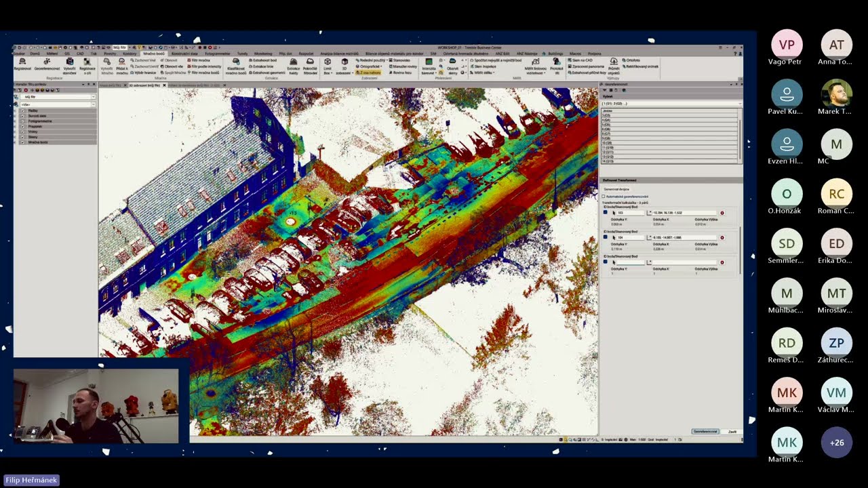Toggle Fotogrammetrie layer checkbox
The height and width of the screenshot is (488, 868).
click(22, 121)
